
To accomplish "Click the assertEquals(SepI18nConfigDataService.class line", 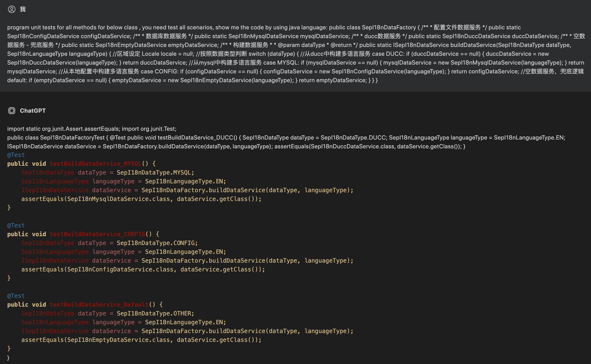I will pyautogui.click(x=143, y=269).
